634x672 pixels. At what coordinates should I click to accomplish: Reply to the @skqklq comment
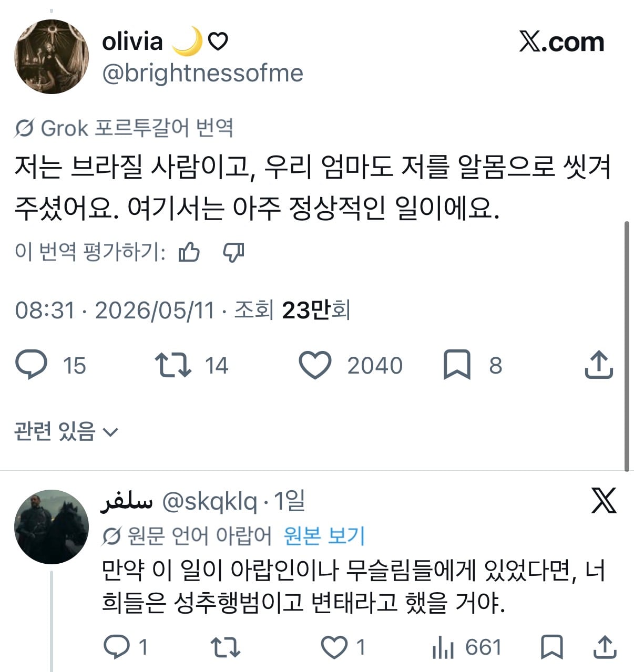(116, 647)
